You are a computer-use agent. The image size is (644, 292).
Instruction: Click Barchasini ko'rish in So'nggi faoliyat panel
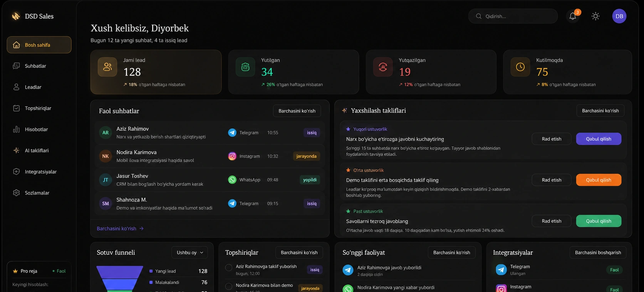click(x=451, y=253)
